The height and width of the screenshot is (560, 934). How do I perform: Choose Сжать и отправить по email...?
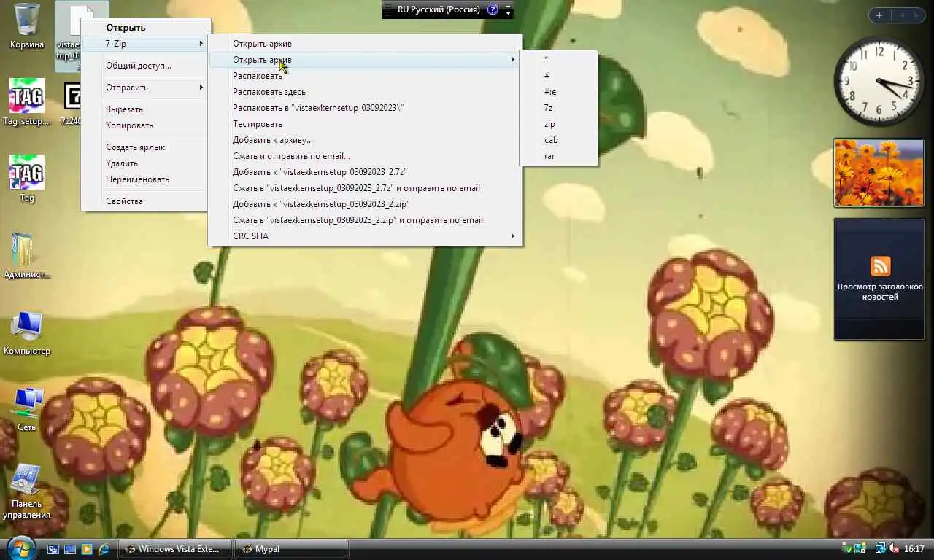click(366, 156)
